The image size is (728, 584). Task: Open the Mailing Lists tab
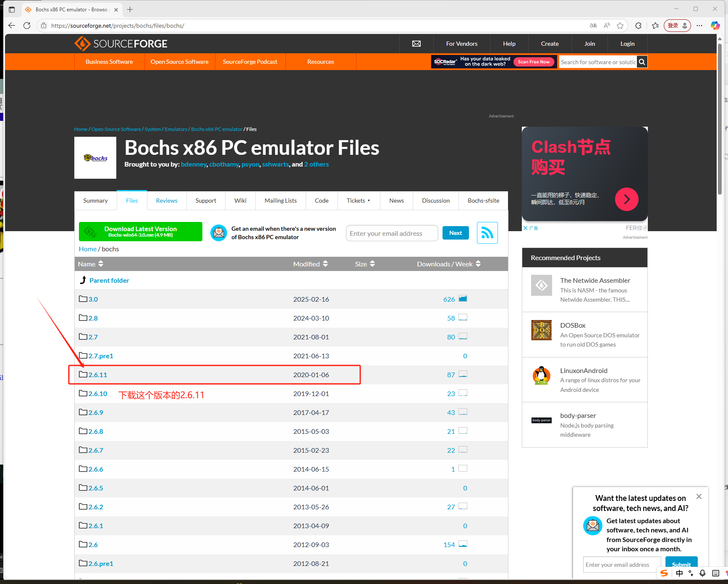pyautogui.click(x=280, y=201)
